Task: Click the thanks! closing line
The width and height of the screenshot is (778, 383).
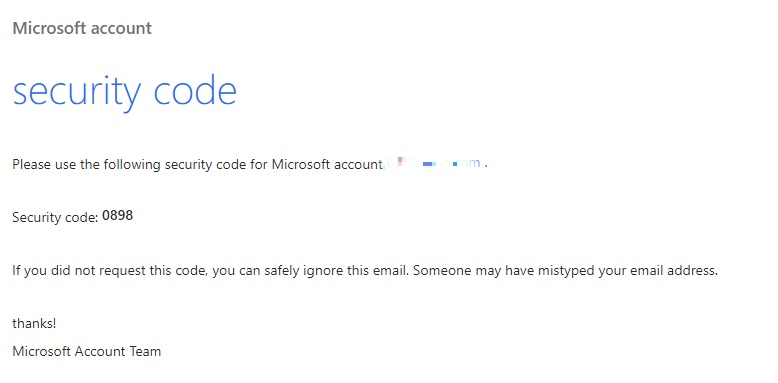Action: point(34,323)
